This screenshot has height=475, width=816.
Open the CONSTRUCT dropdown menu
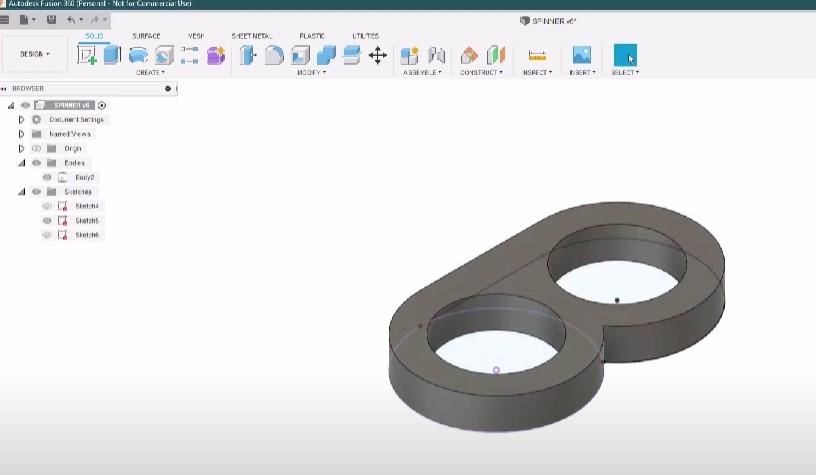click(x=481, y=72)
